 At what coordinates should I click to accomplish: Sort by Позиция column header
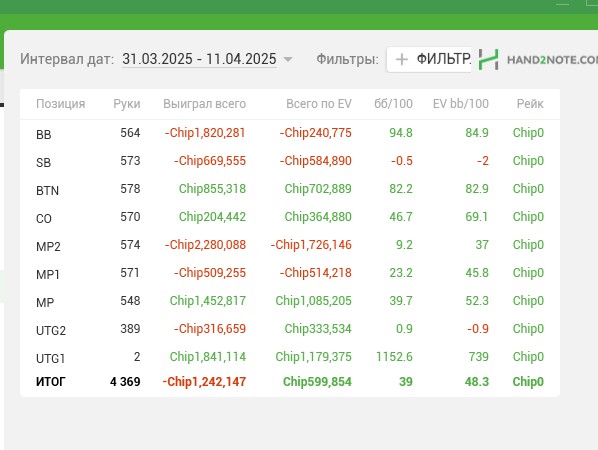(61, 104)
